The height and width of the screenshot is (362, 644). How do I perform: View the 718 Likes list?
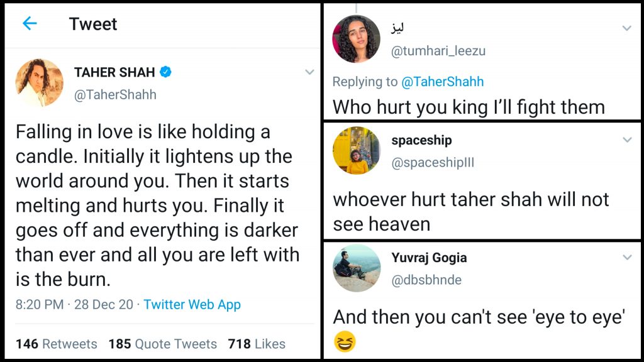pyautogui.click(x=257, y=344)
